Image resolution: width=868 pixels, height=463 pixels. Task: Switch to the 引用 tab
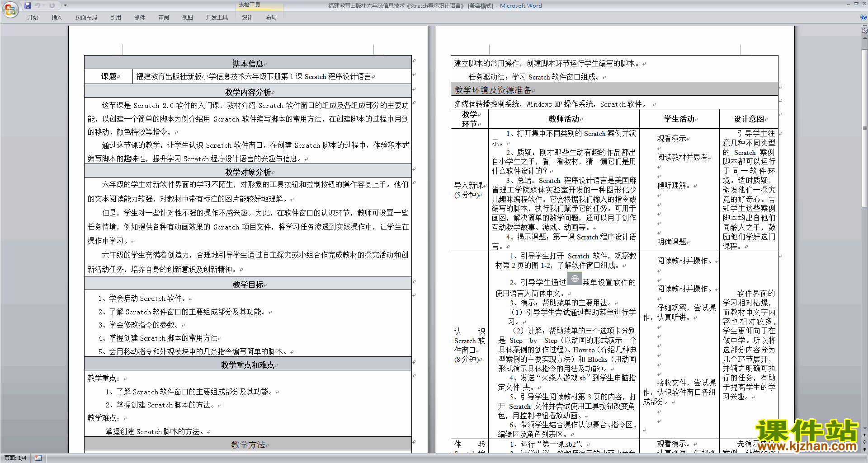click(x=116, y=17)
